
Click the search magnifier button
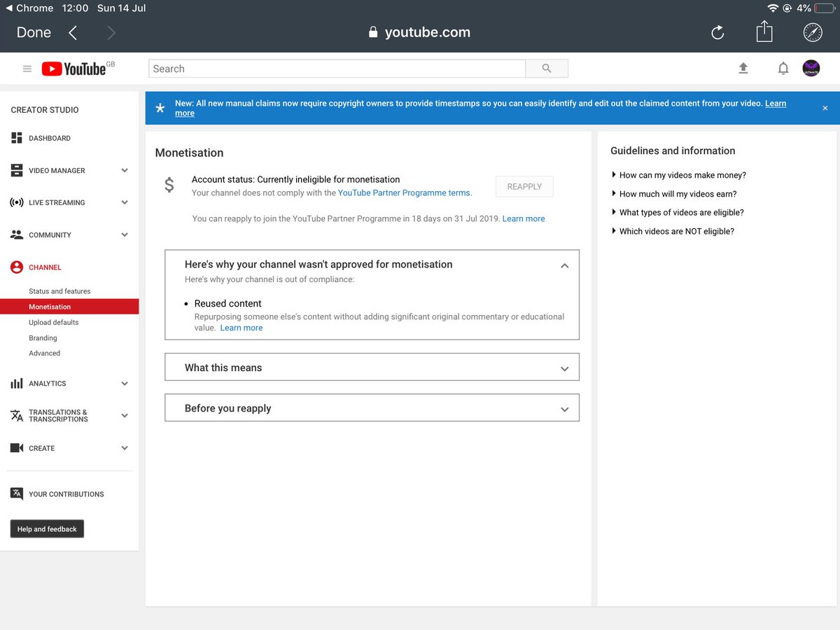coord(547,69)
